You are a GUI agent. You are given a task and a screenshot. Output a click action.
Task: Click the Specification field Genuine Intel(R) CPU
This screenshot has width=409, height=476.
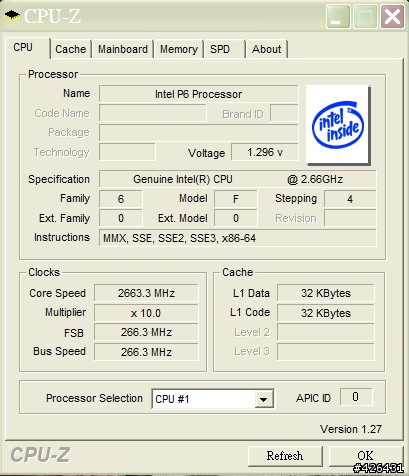[x=238, y=179]
